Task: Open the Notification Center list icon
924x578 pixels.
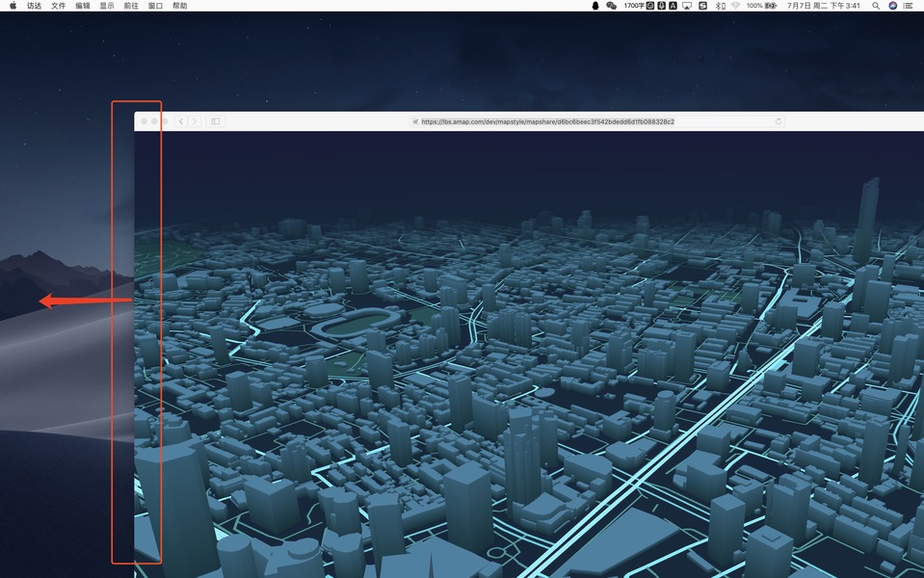Action: [x=908, y=6]
